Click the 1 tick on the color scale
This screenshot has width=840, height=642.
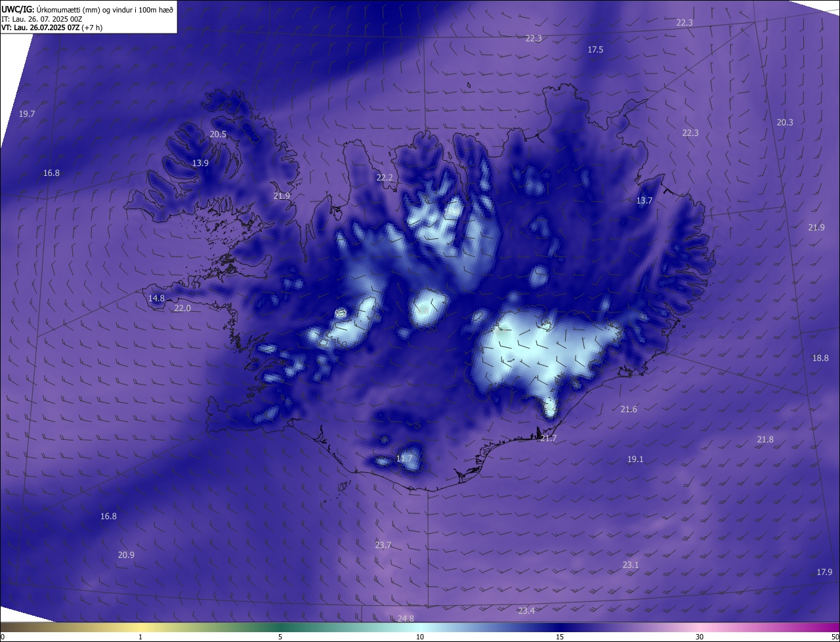coord(141,637)
